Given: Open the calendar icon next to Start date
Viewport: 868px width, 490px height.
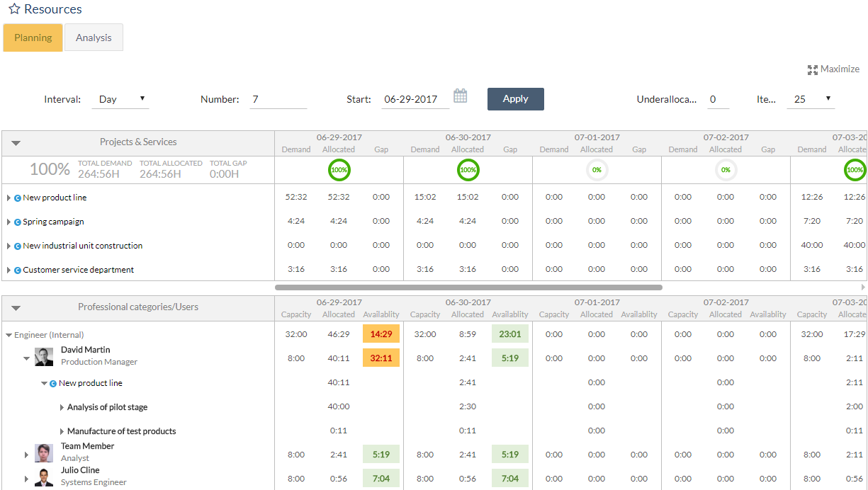Looking at the screenshot, I should point(460,95).
